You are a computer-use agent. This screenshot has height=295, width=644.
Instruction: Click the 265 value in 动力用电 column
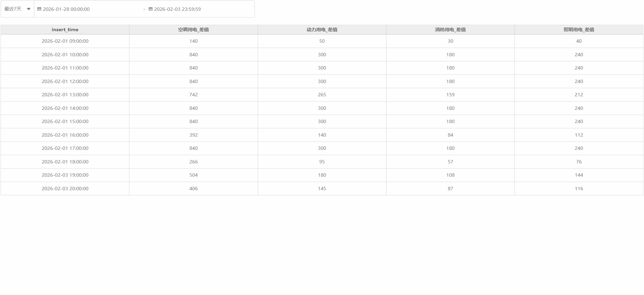click(322, 95)
